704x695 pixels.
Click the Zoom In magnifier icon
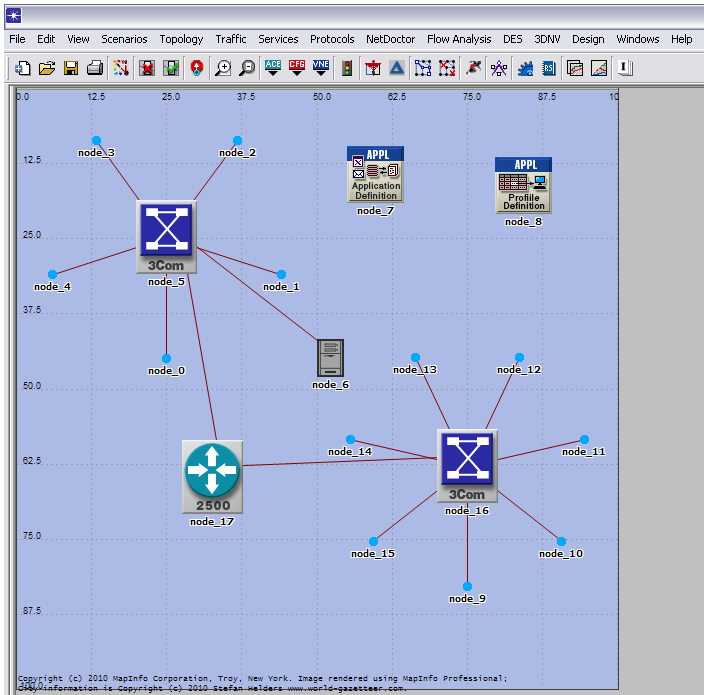[x=223, y=68]
